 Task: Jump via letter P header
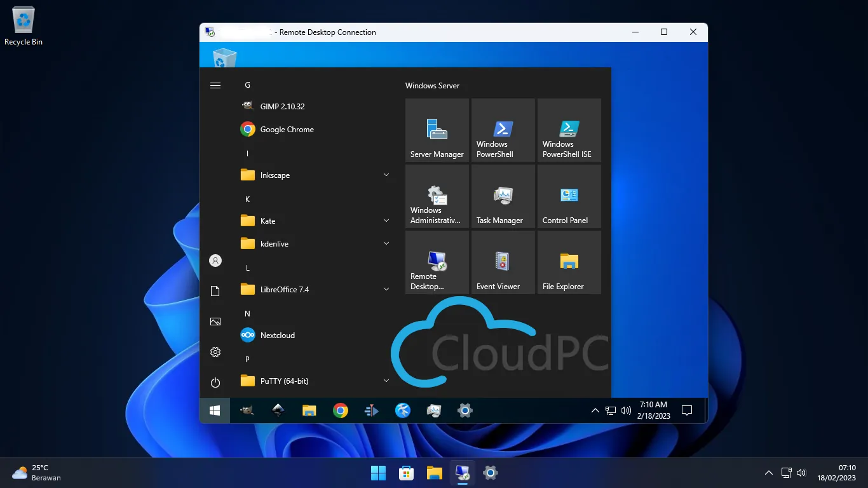click(x=247, y=360)
